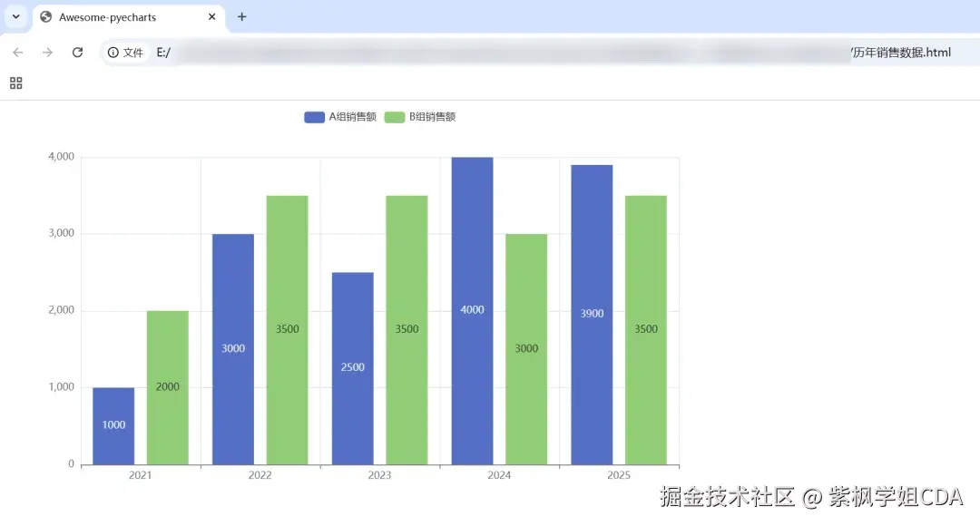
Task: Open a new tab with plus button
Action: click(242, 17)
